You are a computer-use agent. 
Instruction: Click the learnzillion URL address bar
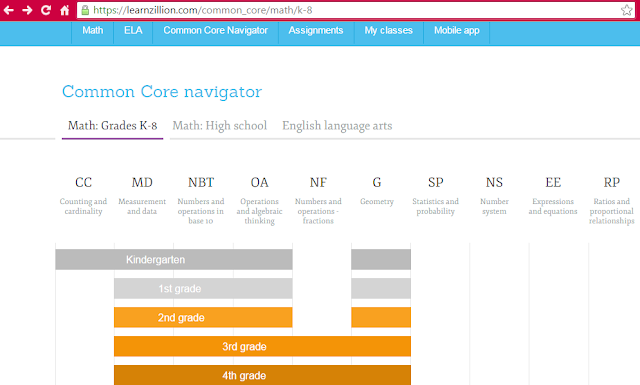(x=355, y=10)
